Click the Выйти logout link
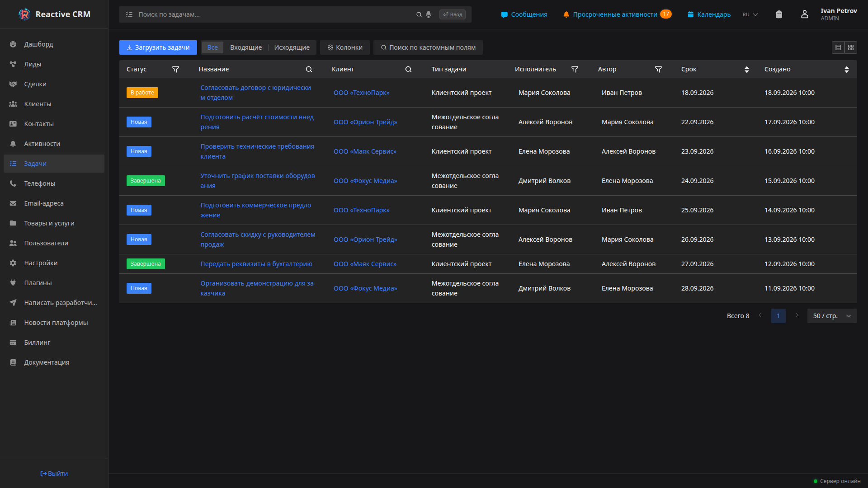The image size is (868, 488). 54,474
